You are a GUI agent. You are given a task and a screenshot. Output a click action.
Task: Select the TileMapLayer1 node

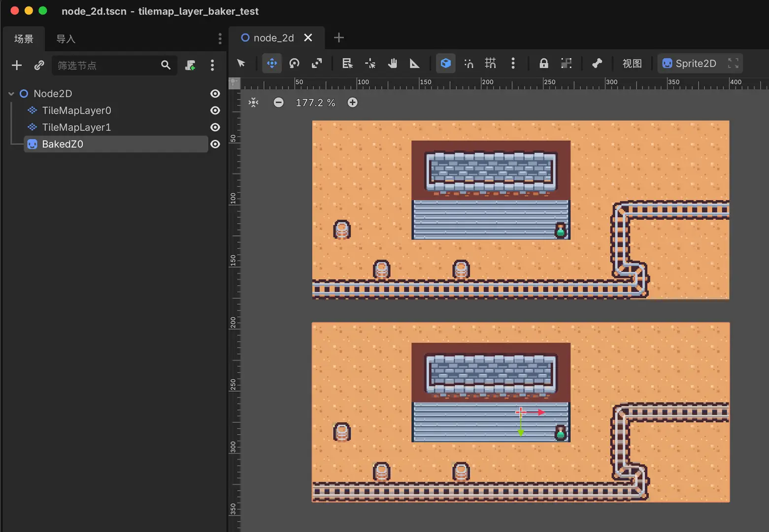click(x=76, y=127)
